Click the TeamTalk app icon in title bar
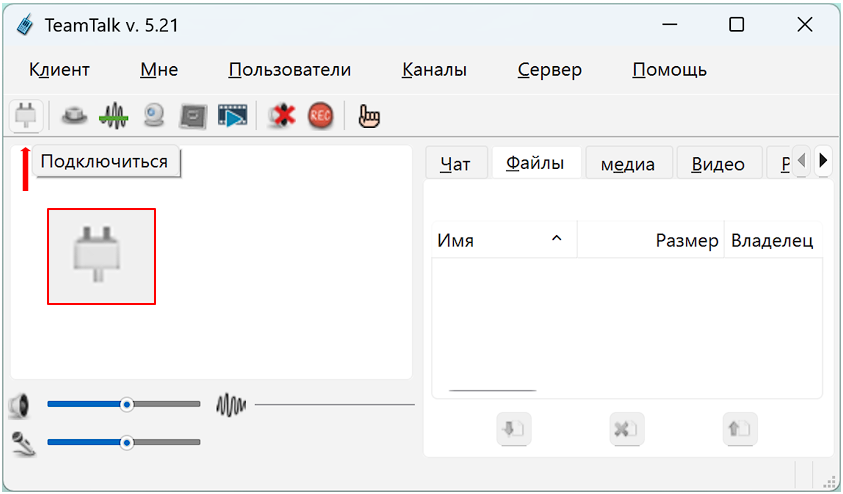The width and height of the screenshot is (843, 494). (25, 25)
